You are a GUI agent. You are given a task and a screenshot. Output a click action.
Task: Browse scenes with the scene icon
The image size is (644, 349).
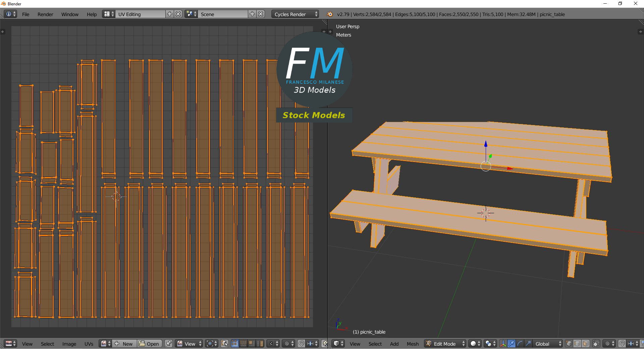click(x=191, y=14)
